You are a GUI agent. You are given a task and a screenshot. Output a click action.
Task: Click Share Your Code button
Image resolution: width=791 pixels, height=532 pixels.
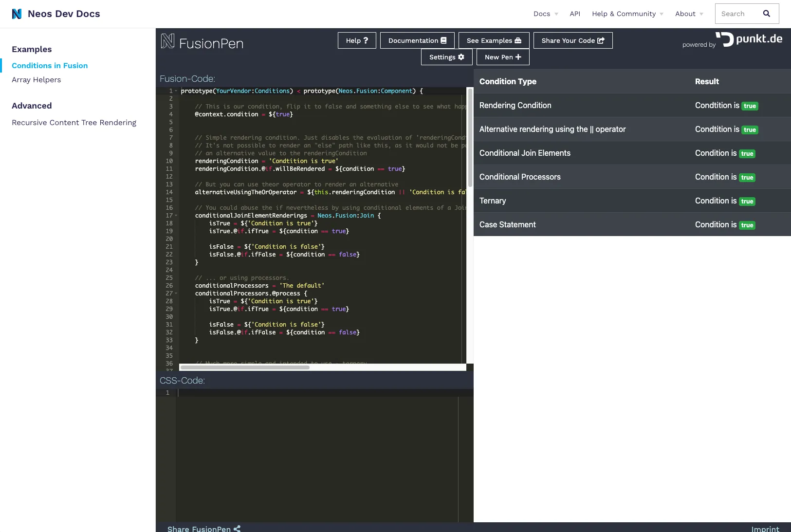(572, 40)
